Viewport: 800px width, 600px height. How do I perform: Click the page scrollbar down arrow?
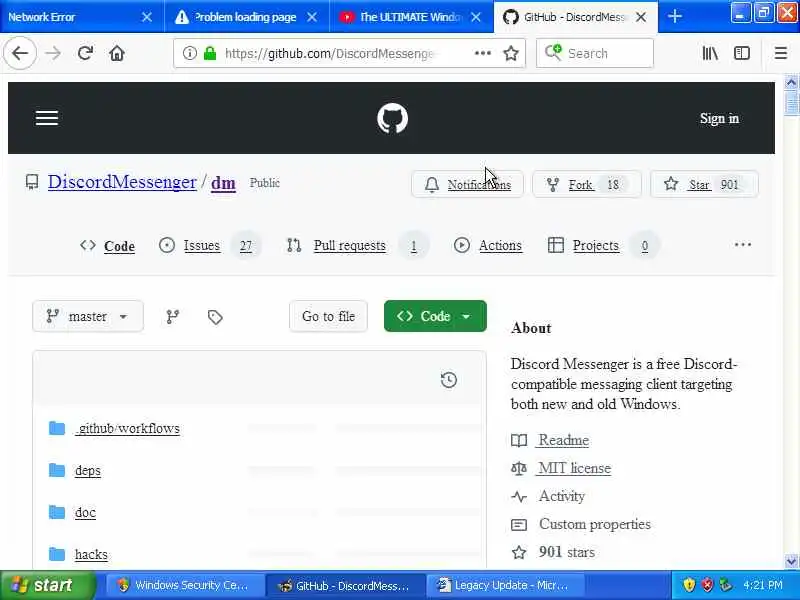click(791, 561)
